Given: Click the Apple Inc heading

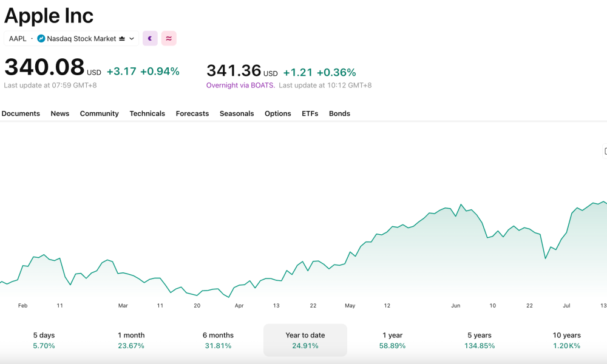Looking at the screenshot, I should point(49,16).
